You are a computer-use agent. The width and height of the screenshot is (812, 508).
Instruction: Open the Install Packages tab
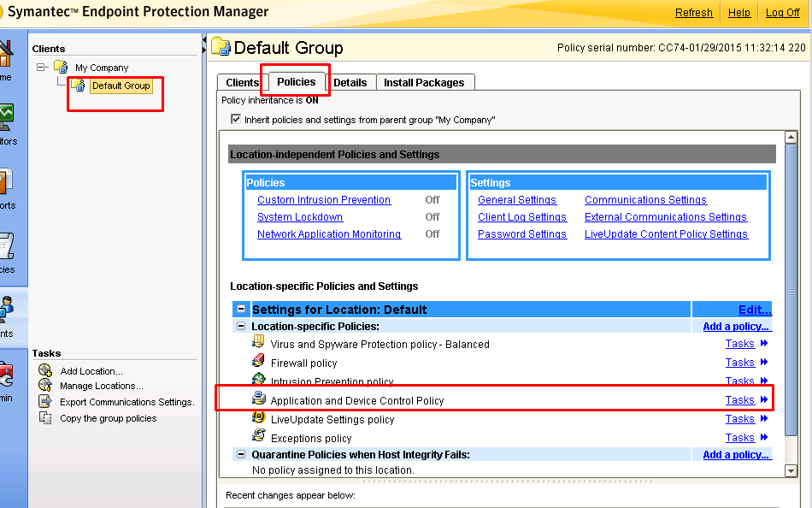(424, 83)
